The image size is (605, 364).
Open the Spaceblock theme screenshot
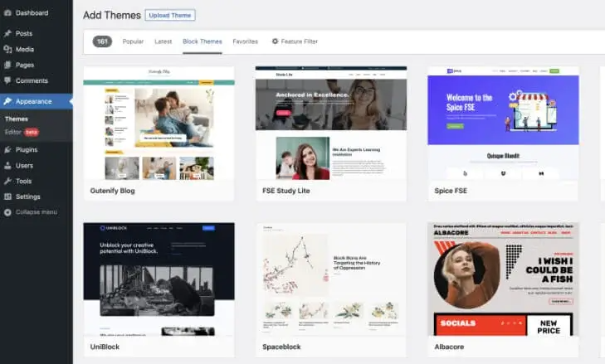(331, 279)
